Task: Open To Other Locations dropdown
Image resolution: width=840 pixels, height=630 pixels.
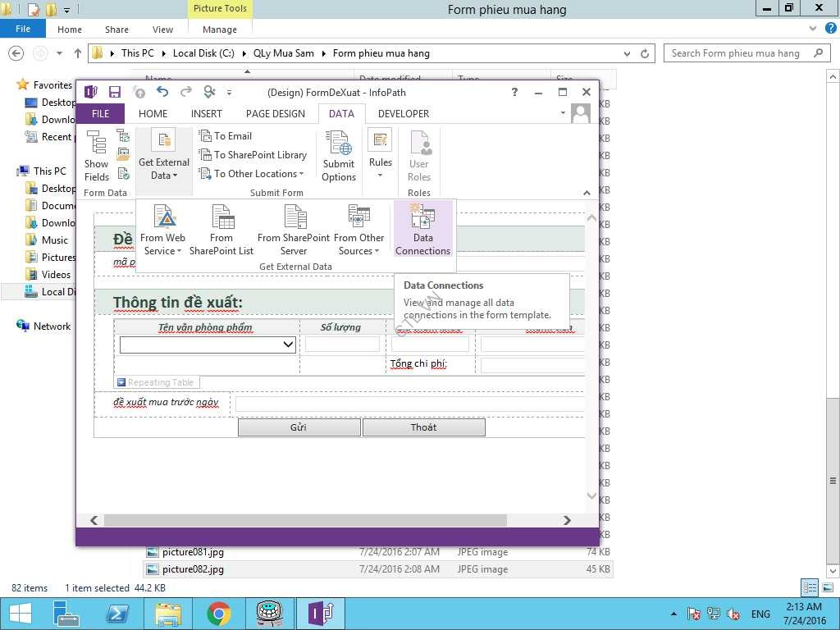Action: pyautogui.click(x=256, y=174)
